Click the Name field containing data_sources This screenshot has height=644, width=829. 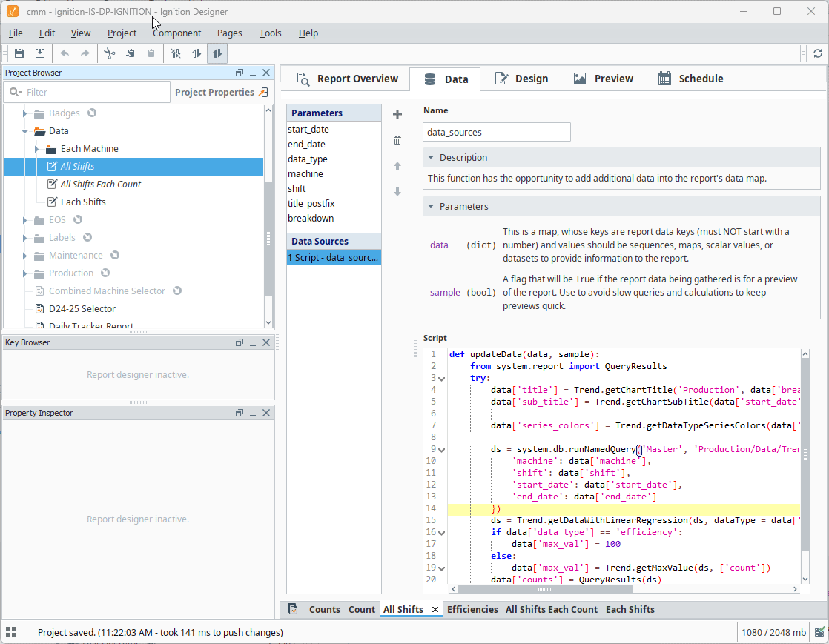(x=497, y=132)
